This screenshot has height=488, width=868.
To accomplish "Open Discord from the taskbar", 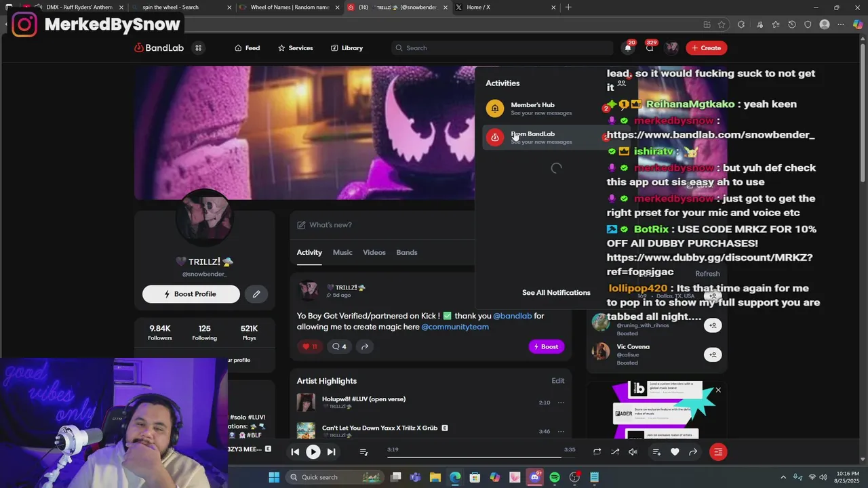I will 534,477.
